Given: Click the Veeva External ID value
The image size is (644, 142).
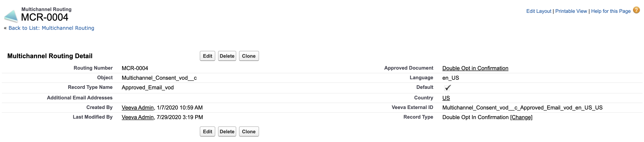Looking at the screenshot, I should coord(522,108).
